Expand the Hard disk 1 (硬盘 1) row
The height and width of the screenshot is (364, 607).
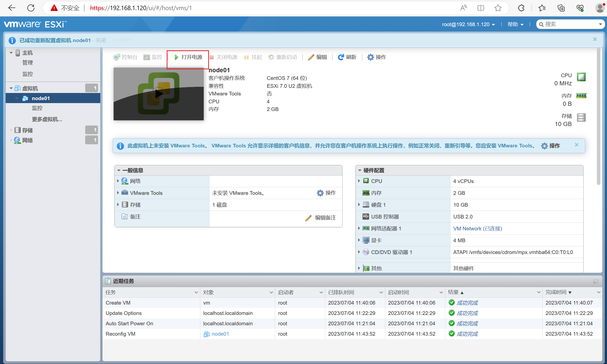point(359,205)
